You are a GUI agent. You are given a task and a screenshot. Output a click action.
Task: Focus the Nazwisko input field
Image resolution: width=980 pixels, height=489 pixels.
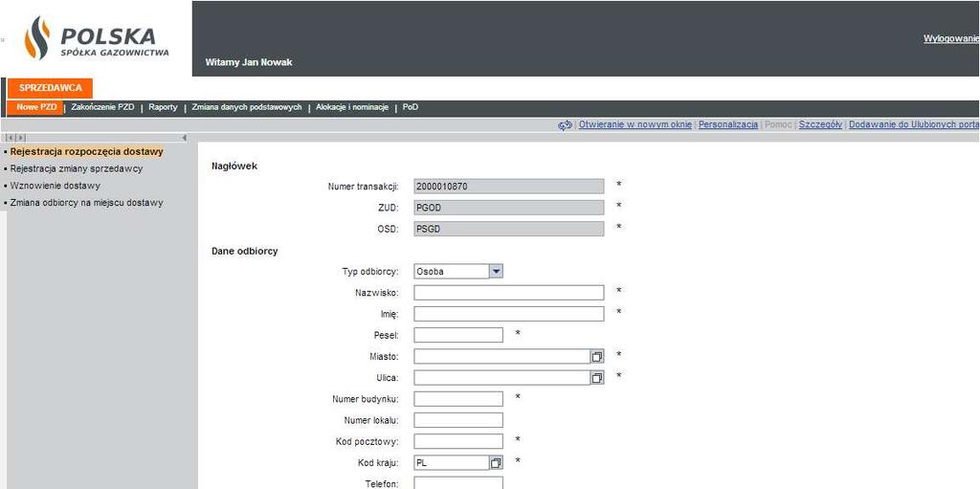pos(509,293)
